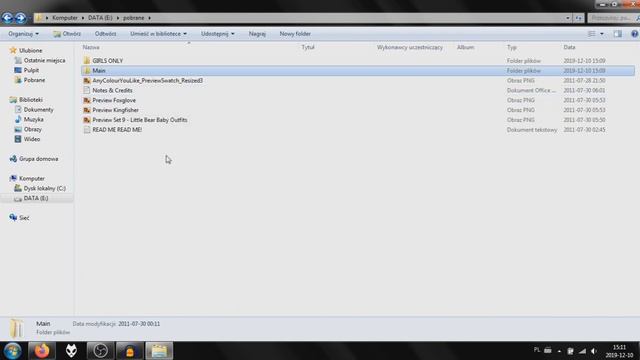Open the view options dropdown arrow
The image size is (640, 360).
click(602, 34)
